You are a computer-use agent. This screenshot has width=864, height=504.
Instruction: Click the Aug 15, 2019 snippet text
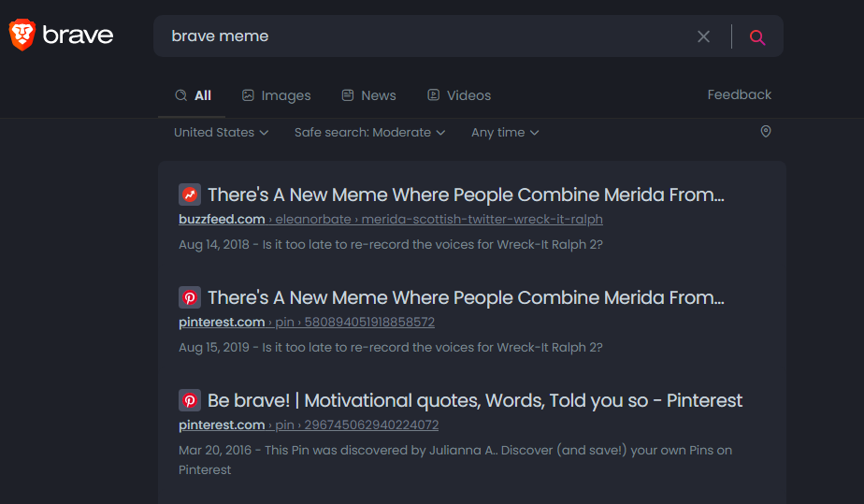pyautogui.click(x=391, y=348)
